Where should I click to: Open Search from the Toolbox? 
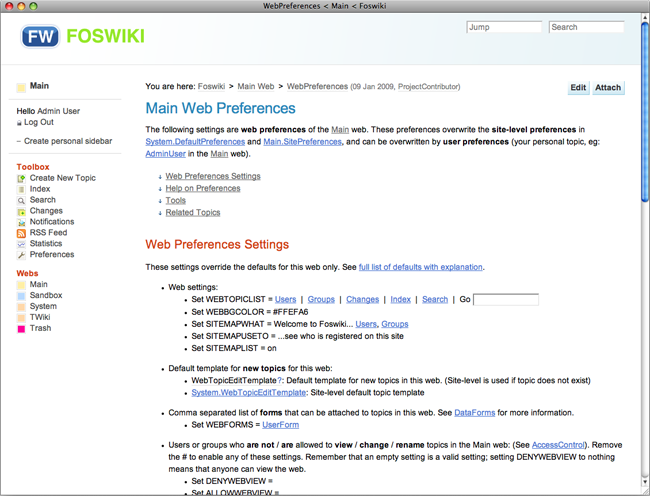click(42, 200)
